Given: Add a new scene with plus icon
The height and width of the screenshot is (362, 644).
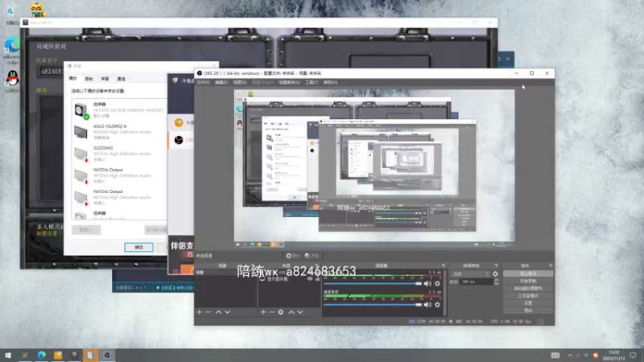Looking at the screenshot, I should pos(199,312).
